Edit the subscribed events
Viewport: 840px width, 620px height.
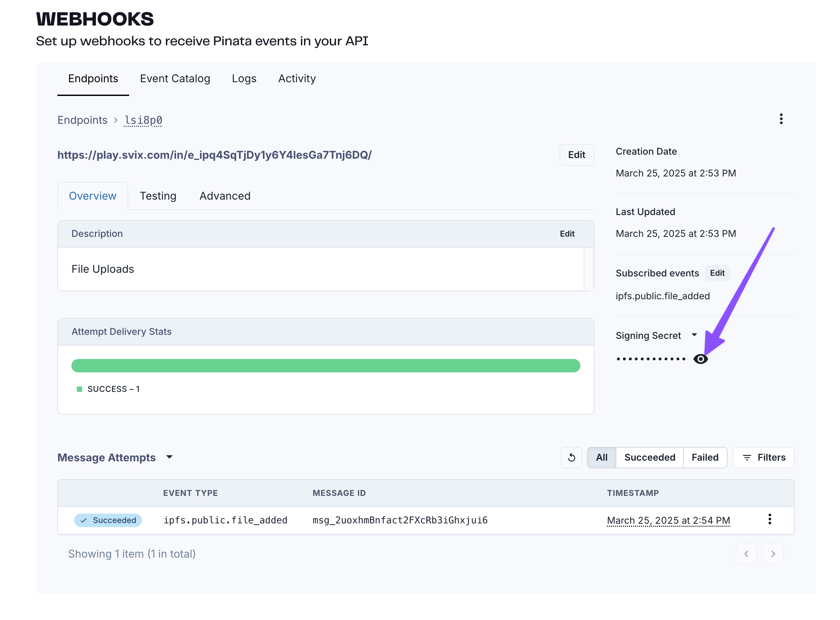(717, 273)
